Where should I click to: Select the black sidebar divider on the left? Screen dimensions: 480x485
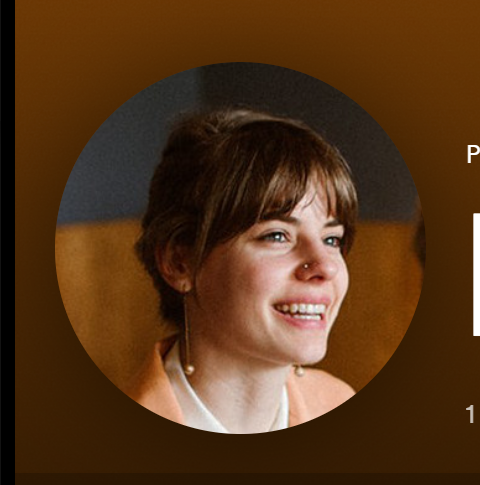click(7, 242)
